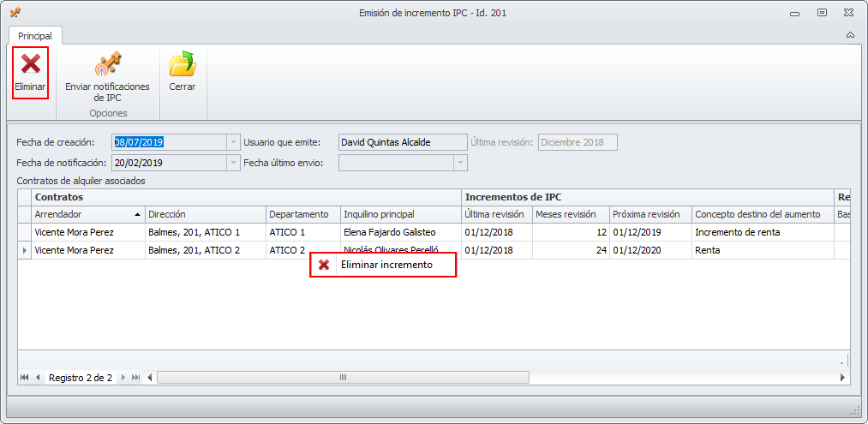Select Meses revisión value 12
868x424 pixels.
[x=571, y=232]
